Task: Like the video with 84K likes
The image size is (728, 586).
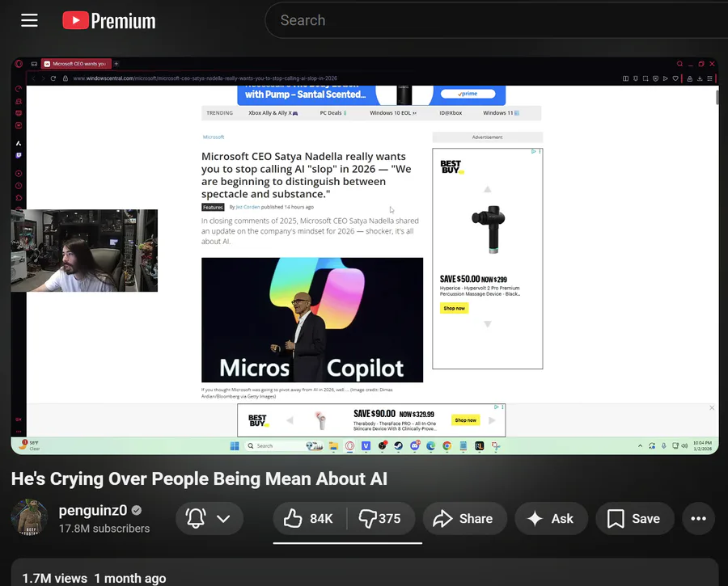Action: pos(309,519)
